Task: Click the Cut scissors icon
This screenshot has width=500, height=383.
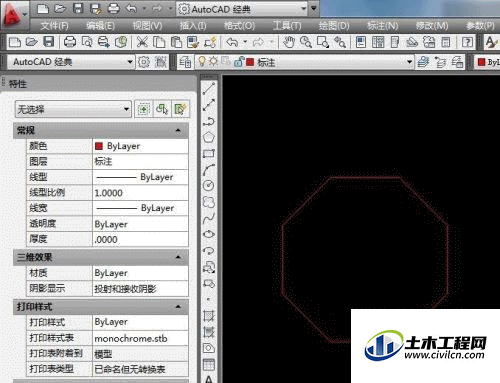Action: 142,42
